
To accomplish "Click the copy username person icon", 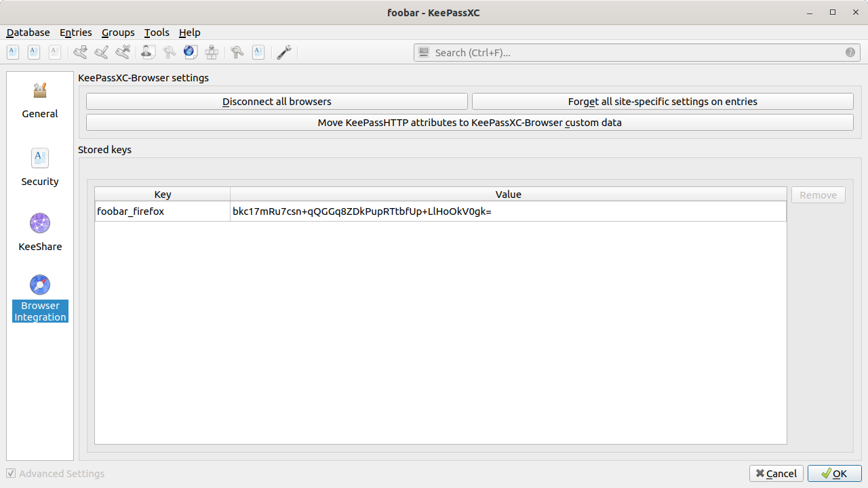I will [149, 52].
